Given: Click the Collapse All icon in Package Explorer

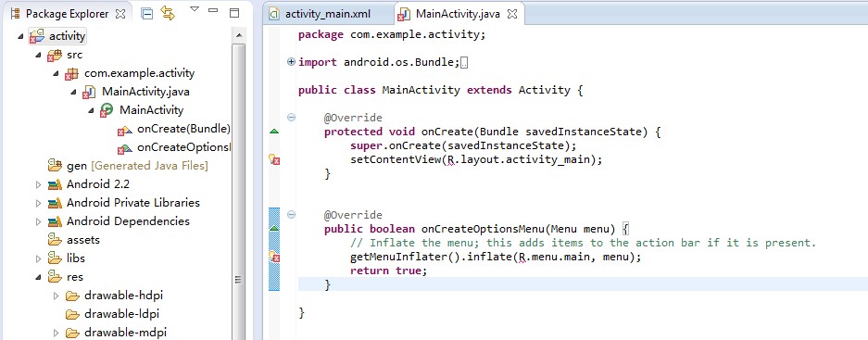Looking at the screenshot, I should (146, 14).
